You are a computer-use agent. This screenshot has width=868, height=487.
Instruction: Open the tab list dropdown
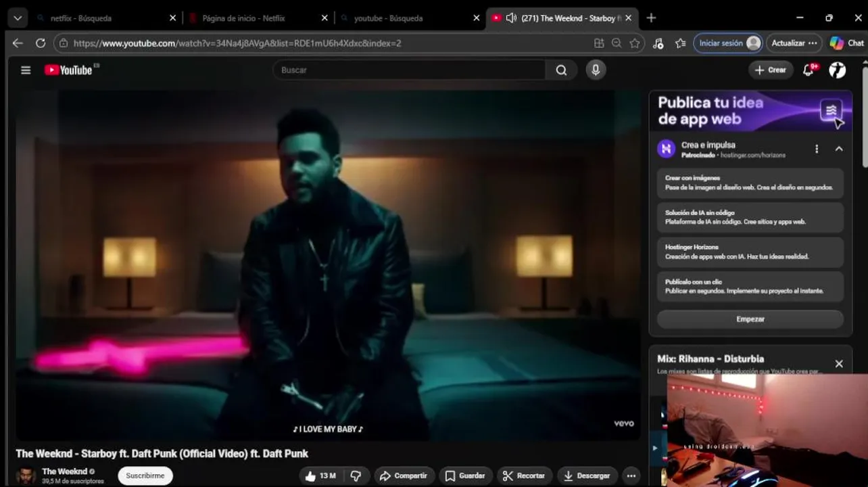[18, 18]
